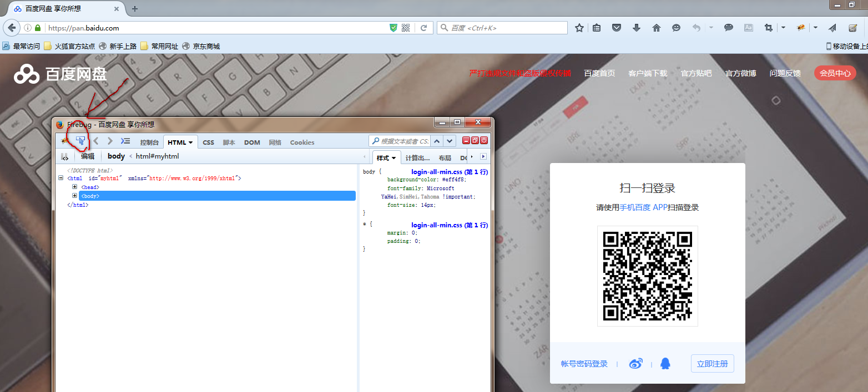Open the HTML tab options dropdown

[x=190, y=142]
